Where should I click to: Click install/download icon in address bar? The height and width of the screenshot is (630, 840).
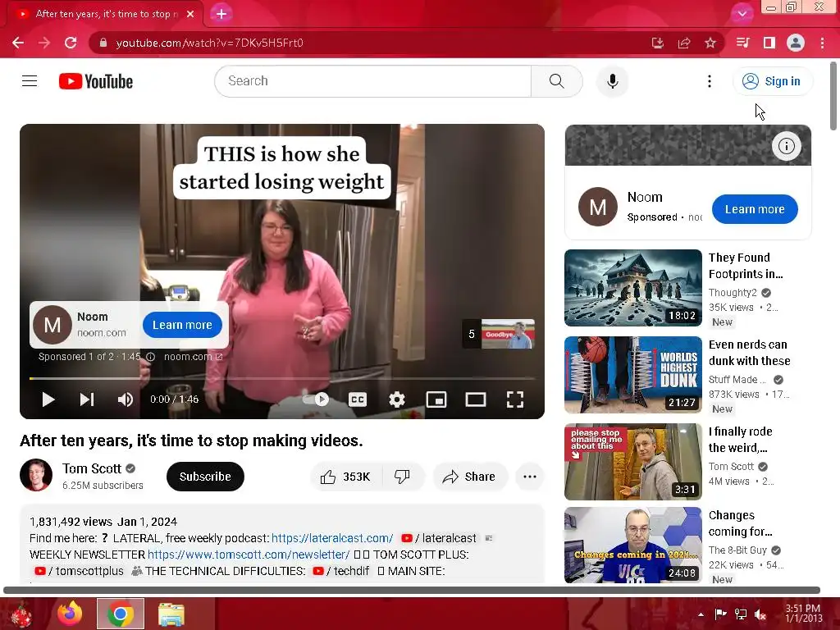658,43
